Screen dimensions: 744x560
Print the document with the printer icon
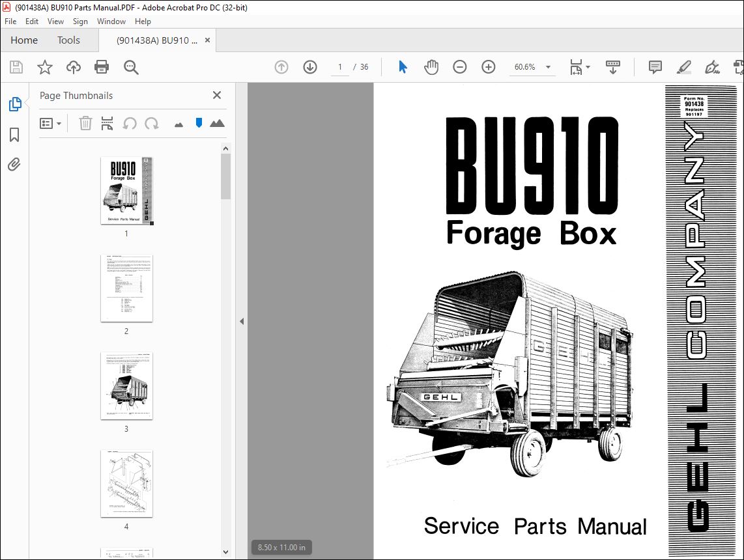click(102, 67)
